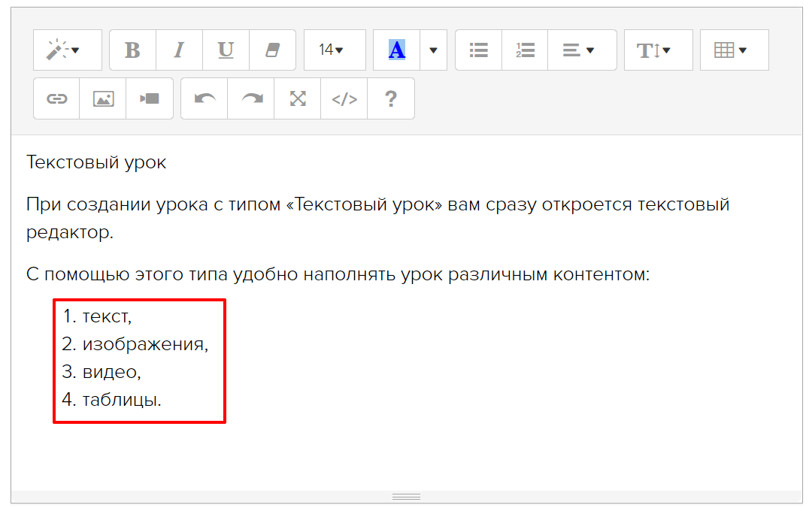Apply the recent font color button
This screenshot has height=511, width=812.
396,50
